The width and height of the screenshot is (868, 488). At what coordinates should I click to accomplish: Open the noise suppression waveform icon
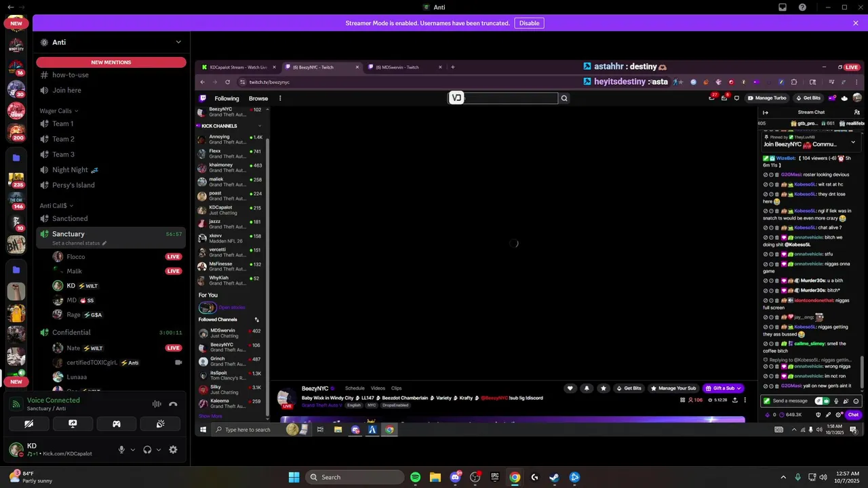[x=157, y=404]
